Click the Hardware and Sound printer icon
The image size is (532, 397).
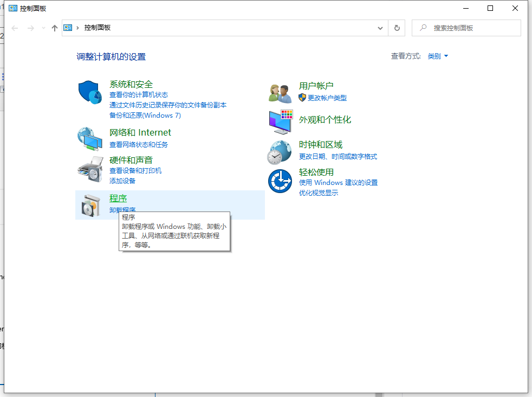click(x=90, y=169)
